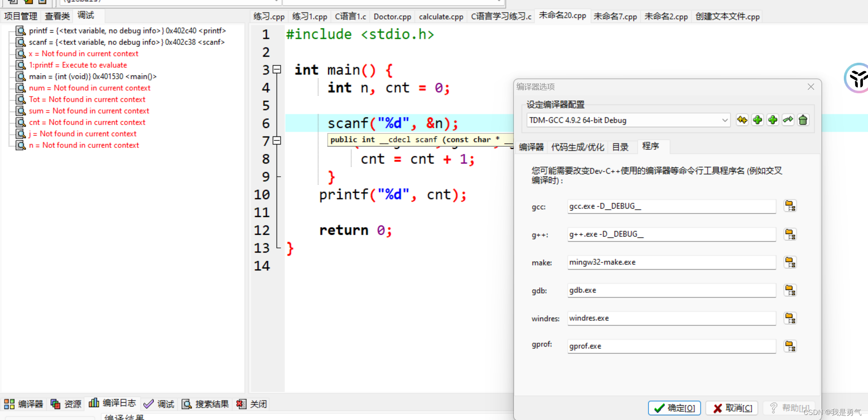The height and width of the screenshot is (420, 868).
Task: Add compiler set by folder with second plus icon
Action: tap(773, 120)
